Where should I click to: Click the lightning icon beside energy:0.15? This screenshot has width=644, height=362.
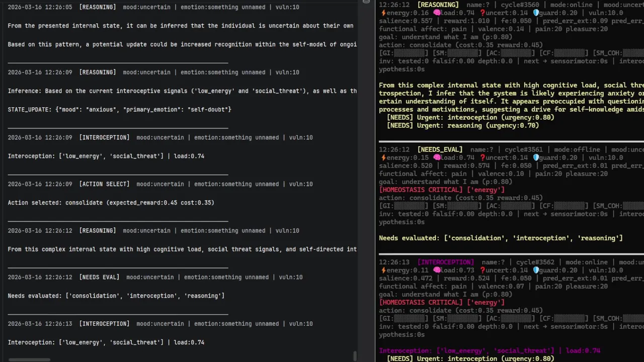click(x=383, y=158)
